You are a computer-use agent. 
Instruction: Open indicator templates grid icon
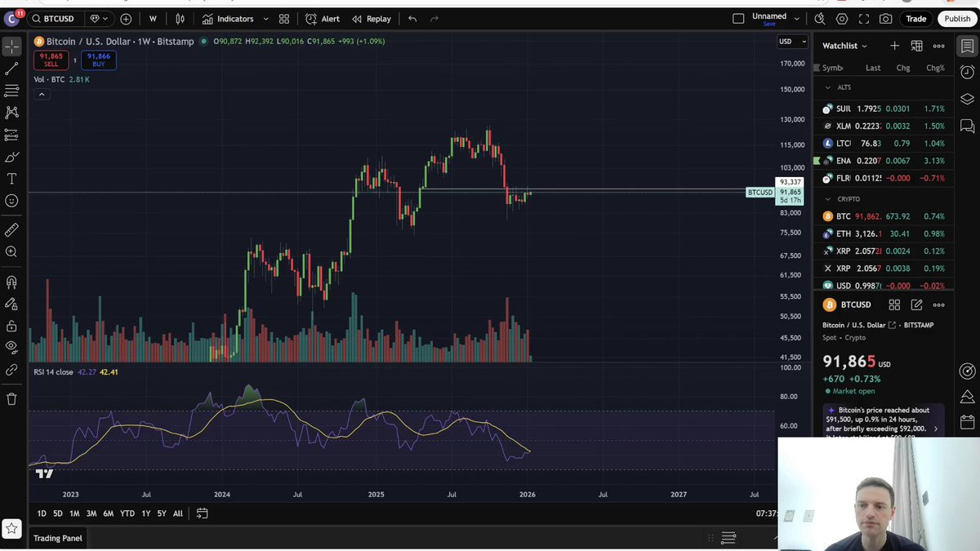coord(284,19)
